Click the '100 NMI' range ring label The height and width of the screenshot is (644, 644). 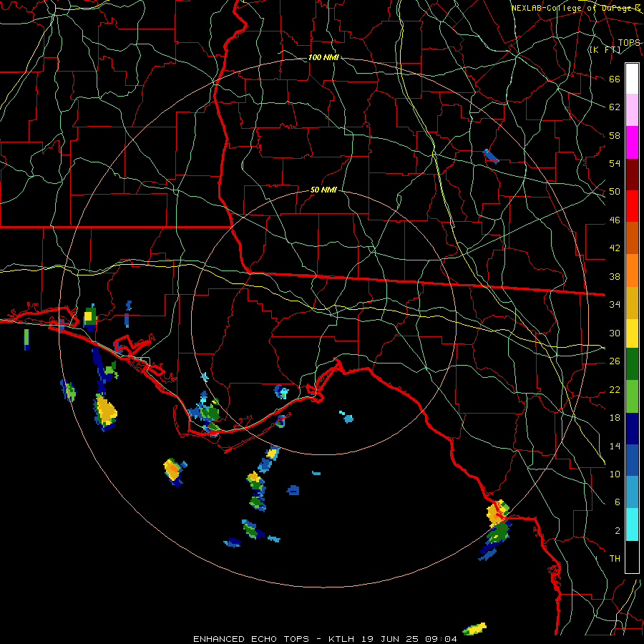point(323,57)
